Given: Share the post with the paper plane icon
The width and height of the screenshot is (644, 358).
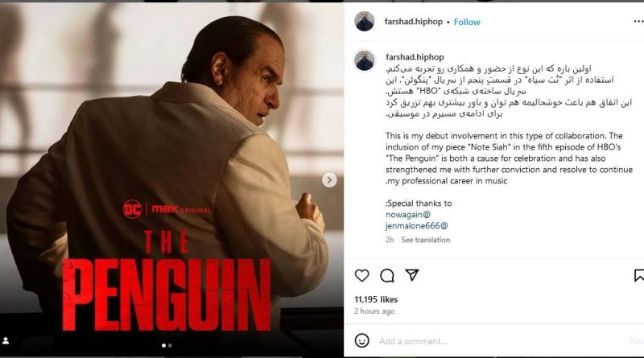Looking at the screenshot, I should [412, 275].
